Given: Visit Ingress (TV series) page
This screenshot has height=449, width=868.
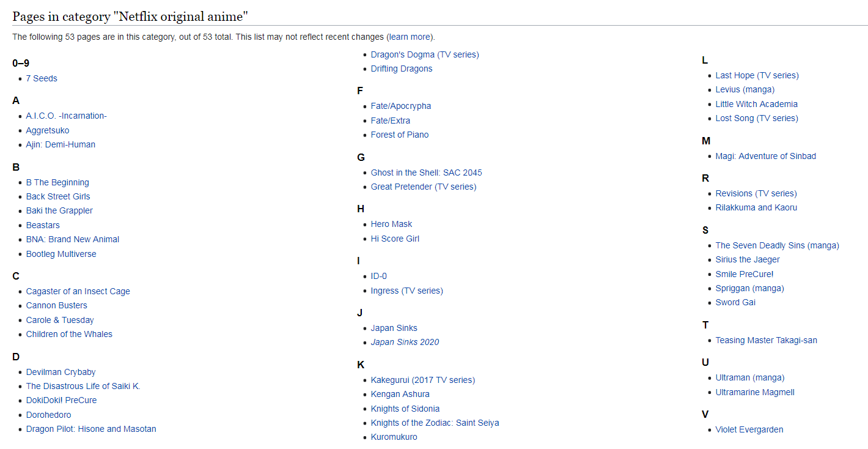Looking at the screenshot, I should (x=407, y=291).
